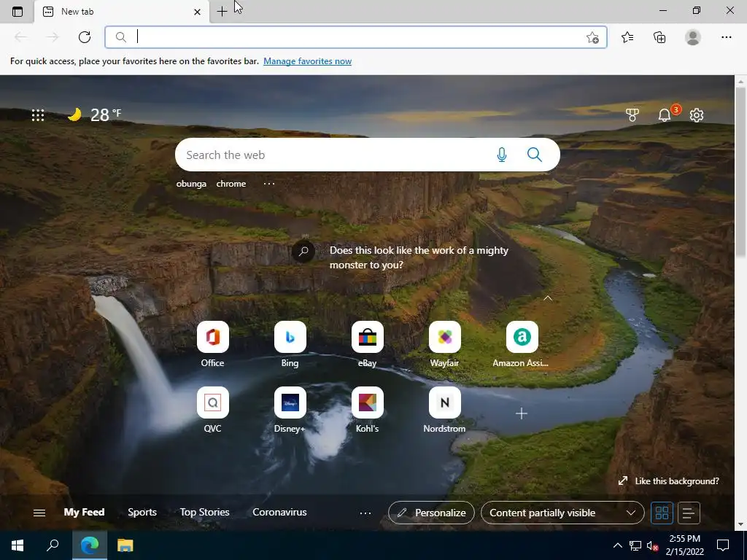
Task: Click the muted volume tray icon
Action: tap(652, 545)
